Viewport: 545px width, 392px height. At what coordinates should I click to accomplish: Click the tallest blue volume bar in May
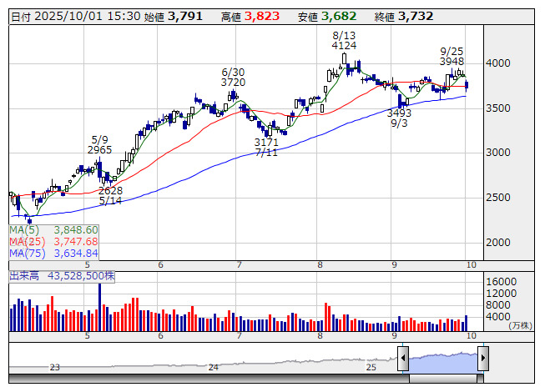(100, 307)
